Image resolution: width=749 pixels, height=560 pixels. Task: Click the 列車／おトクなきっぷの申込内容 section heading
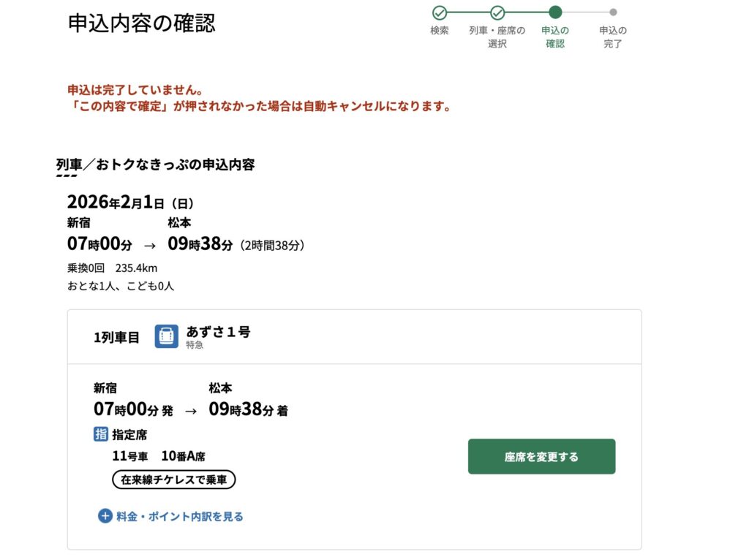[x=156, y=164]
